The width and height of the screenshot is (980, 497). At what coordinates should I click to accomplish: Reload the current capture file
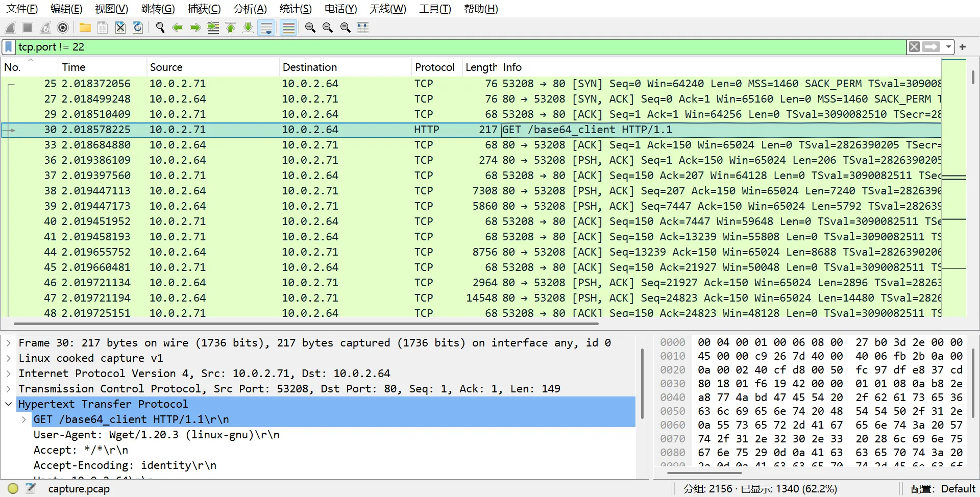138,28
